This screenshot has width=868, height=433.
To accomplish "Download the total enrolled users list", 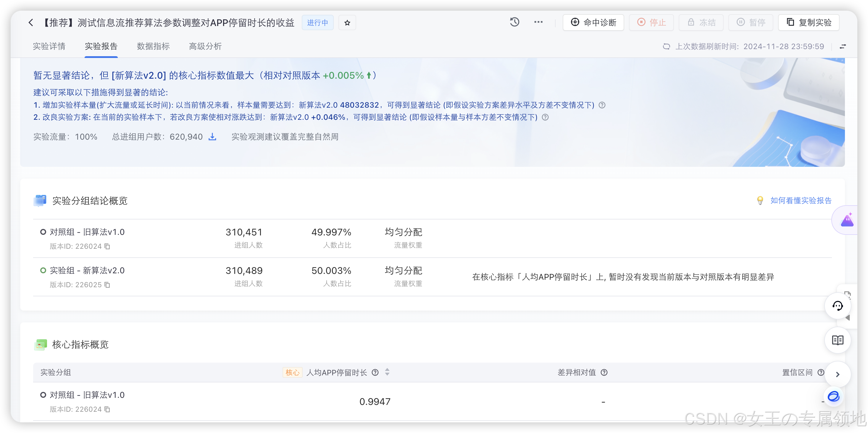I will [212, 137].
